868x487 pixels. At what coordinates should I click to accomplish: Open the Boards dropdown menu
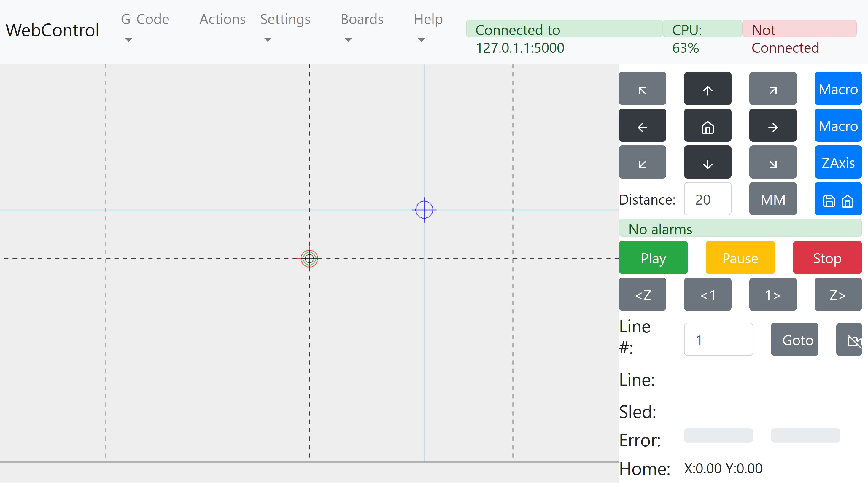pyautogui.click(x=362, y=27)
